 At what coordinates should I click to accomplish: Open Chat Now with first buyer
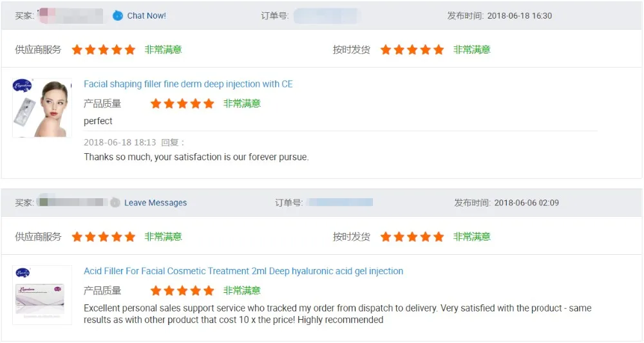146,15
